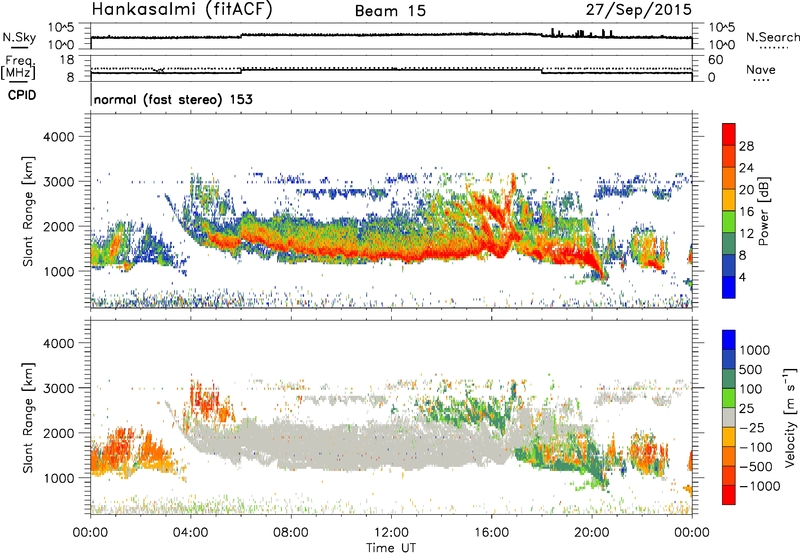Click the 60 tick on the Nave axis
This screenshot has width=800, height=554.
pos(716,60)
